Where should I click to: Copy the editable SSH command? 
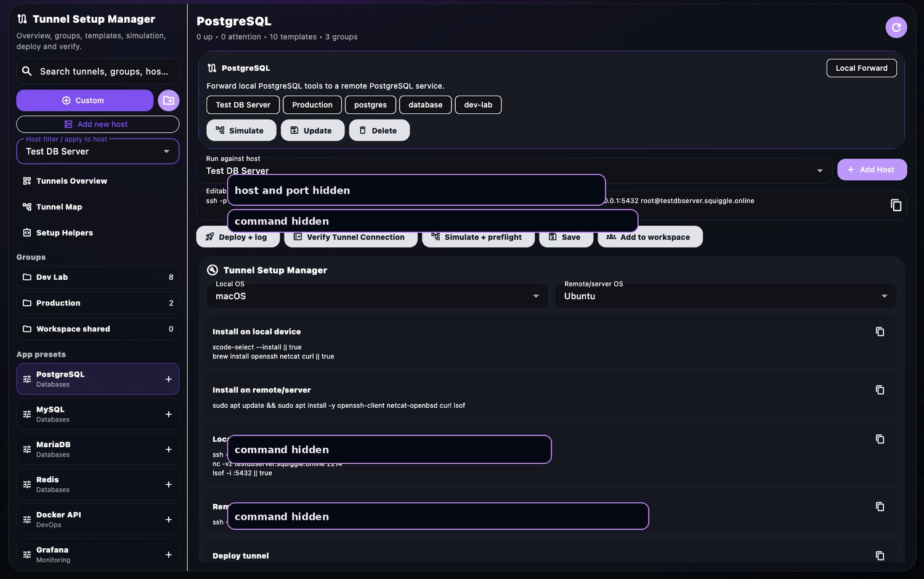pyautogui.click(x=896, y=205)
